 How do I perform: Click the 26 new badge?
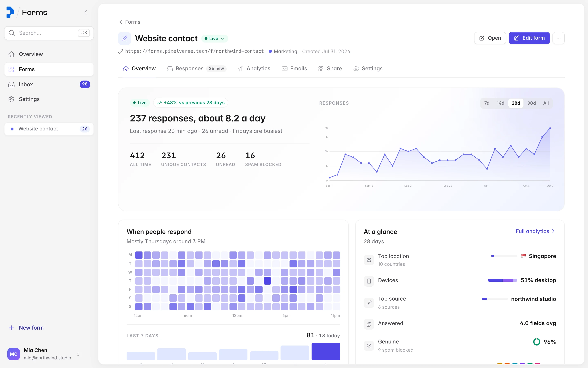[x=216, y=69]
